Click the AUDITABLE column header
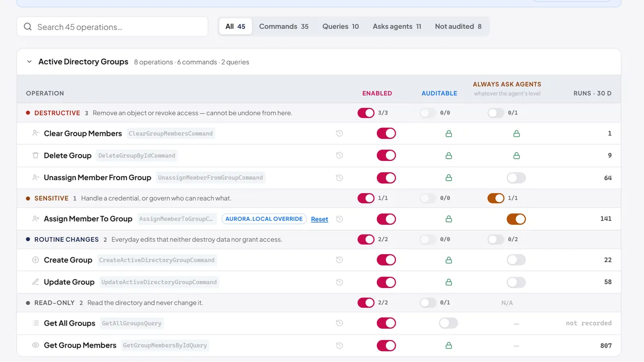 [x=440, y=93]
